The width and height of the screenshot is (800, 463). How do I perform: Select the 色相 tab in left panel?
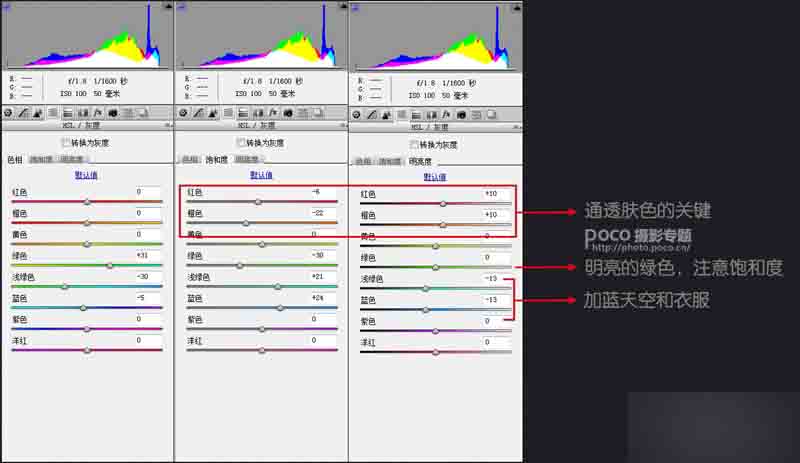pos(15,159)
